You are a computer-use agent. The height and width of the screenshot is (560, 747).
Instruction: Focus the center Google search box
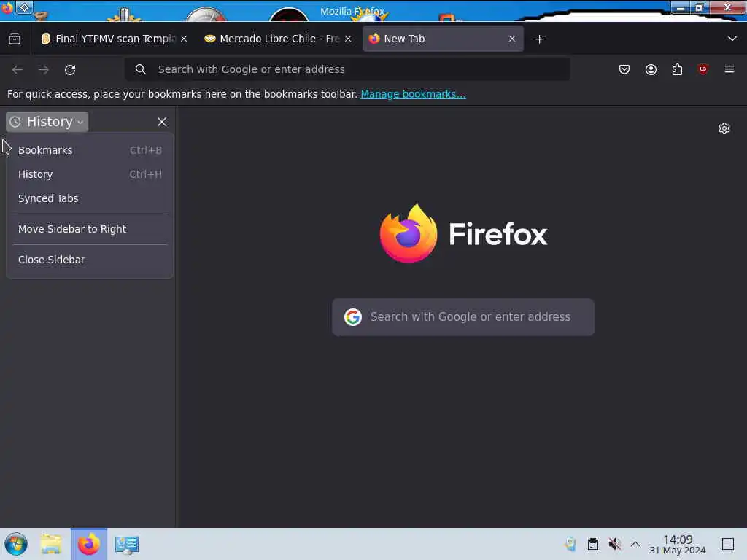[x=463, y=317]
